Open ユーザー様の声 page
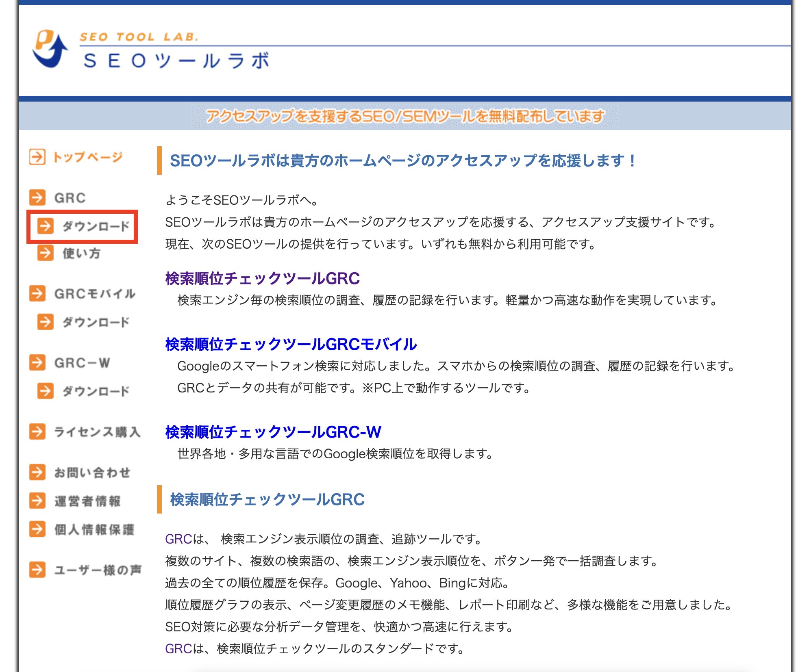 tap(98, 570)
